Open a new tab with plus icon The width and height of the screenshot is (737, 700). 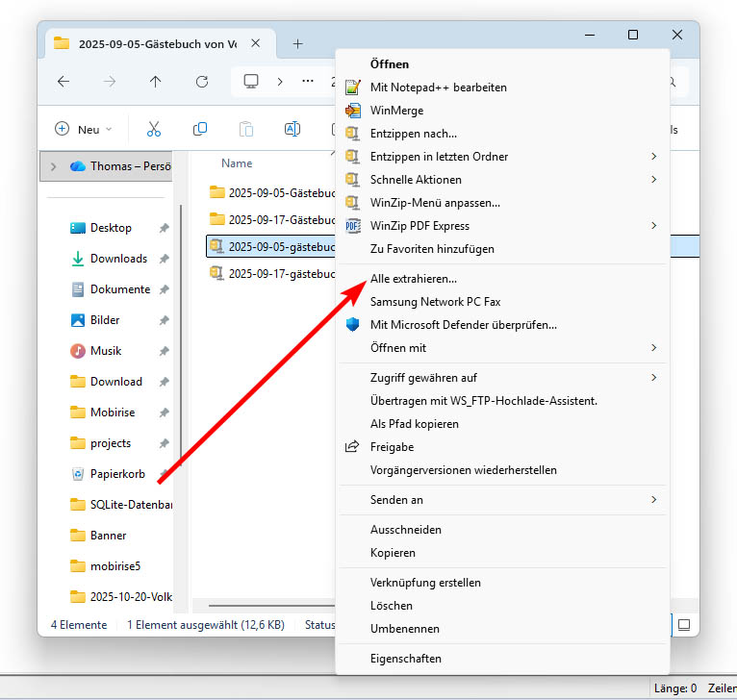(x=297, y=43)
